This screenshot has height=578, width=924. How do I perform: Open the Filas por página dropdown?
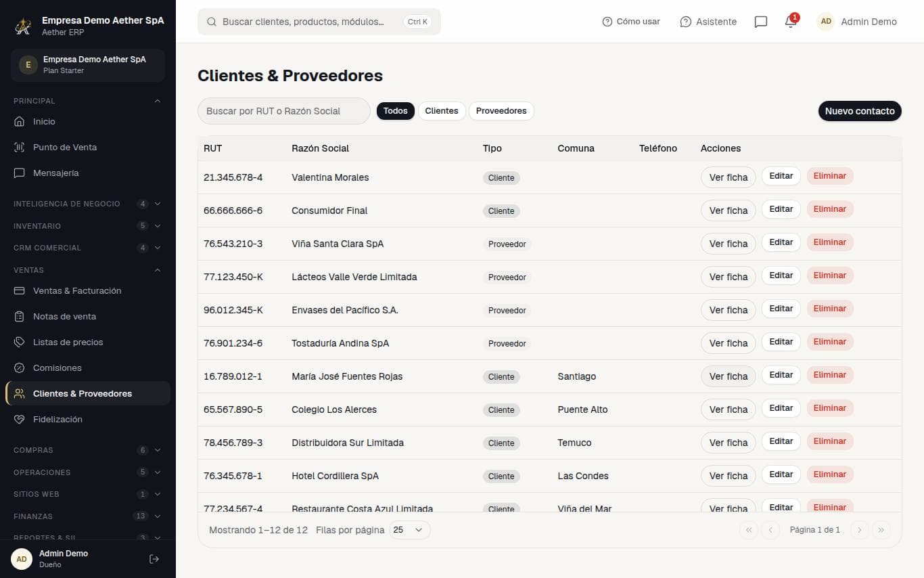tap(409, 530)
